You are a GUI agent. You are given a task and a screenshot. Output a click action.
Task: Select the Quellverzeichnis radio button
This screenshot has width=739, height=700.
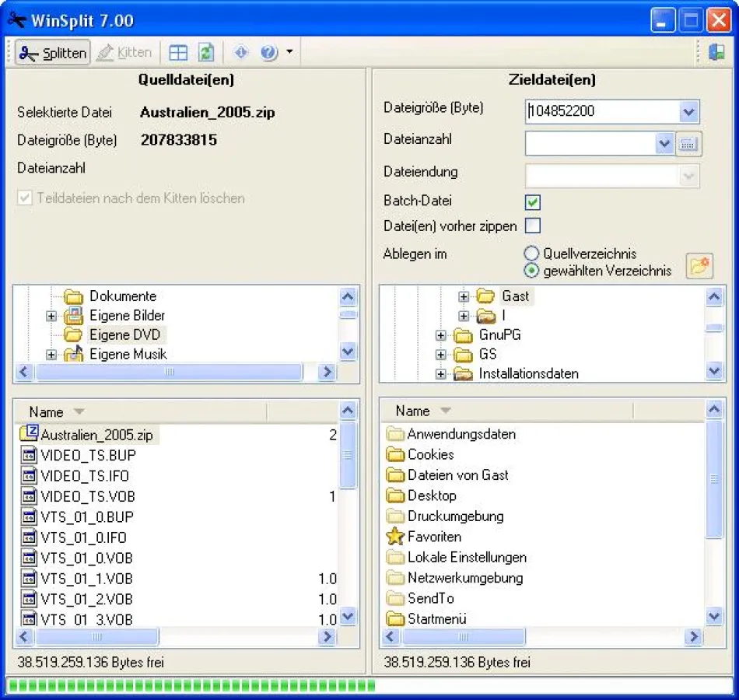coord(531,253)
